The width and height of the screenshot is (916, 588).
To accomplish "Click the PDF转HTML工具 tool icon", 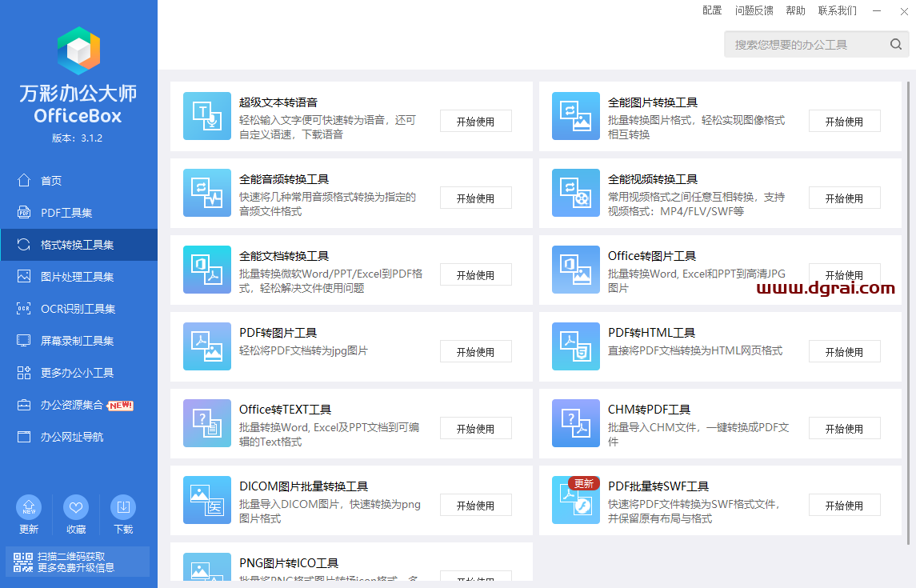I will click(575, 346).
